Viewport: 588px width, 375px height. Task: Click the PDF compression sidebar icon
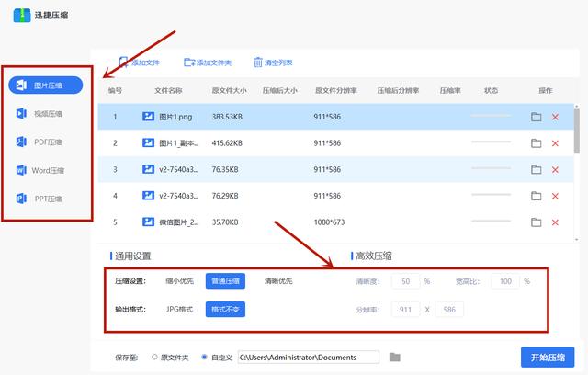pyautogui.click(x=21, y=142)
